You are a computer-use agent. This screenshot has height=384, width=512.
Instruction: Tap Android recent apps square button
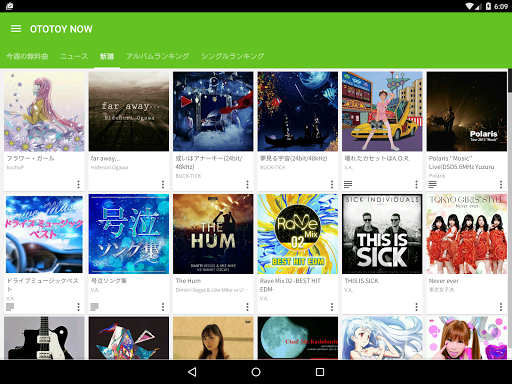click(x=320, y=372)
